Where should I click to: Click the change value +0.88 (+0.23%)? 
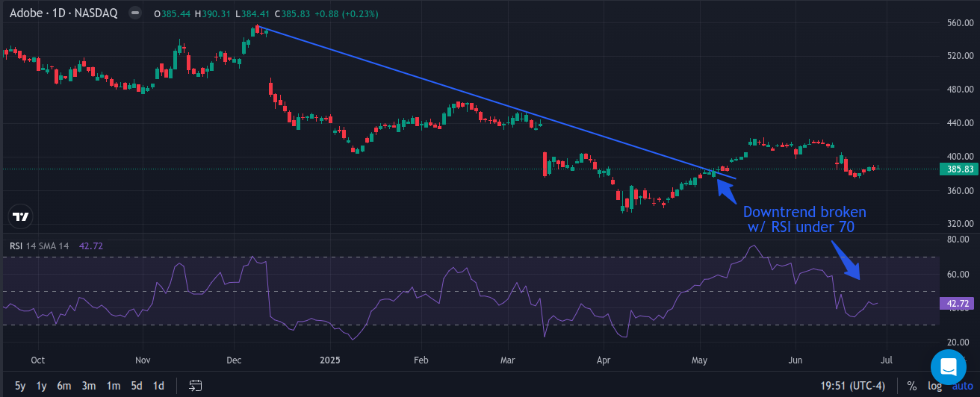click(x=347, y=13)
